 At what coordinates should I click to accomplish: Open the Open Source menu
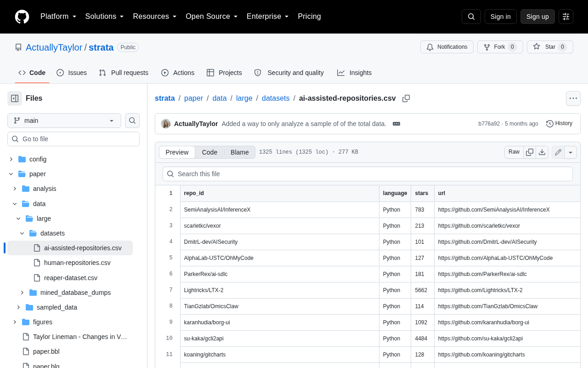212,17
